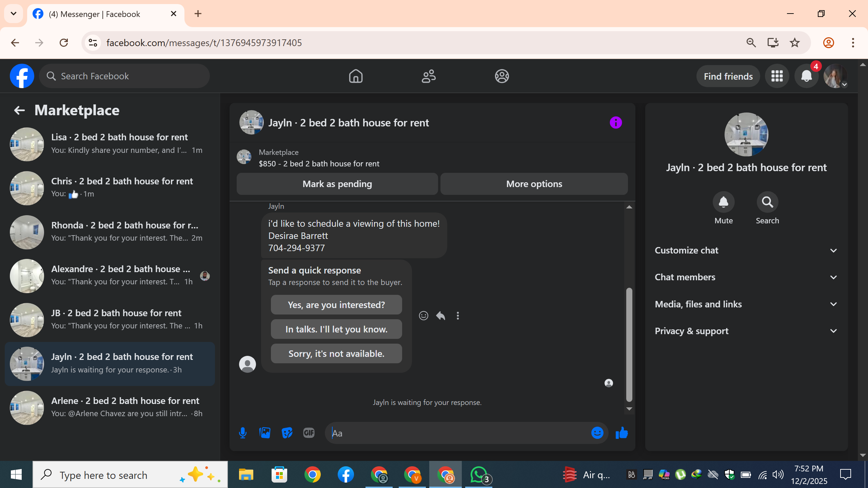868x488 pixels.
Task: Open emoji picker in message box
Action: (x=597, y=433)
